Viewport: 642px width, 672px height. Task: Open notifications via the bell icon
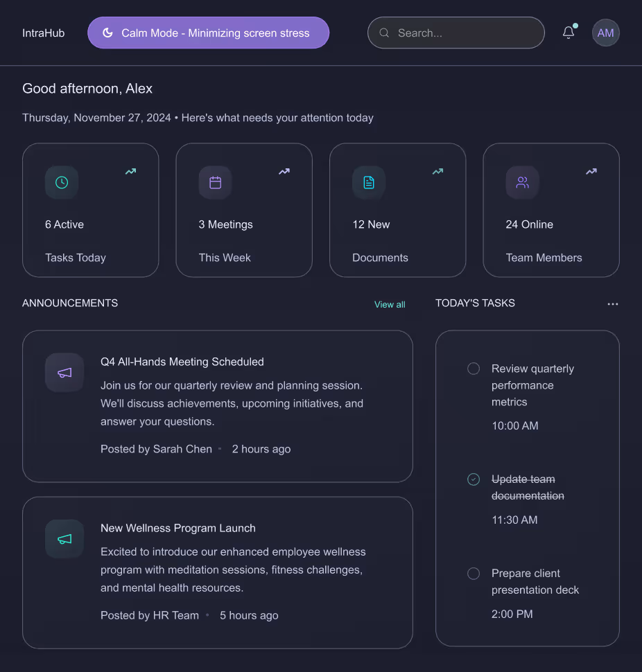tap(569, 33)
